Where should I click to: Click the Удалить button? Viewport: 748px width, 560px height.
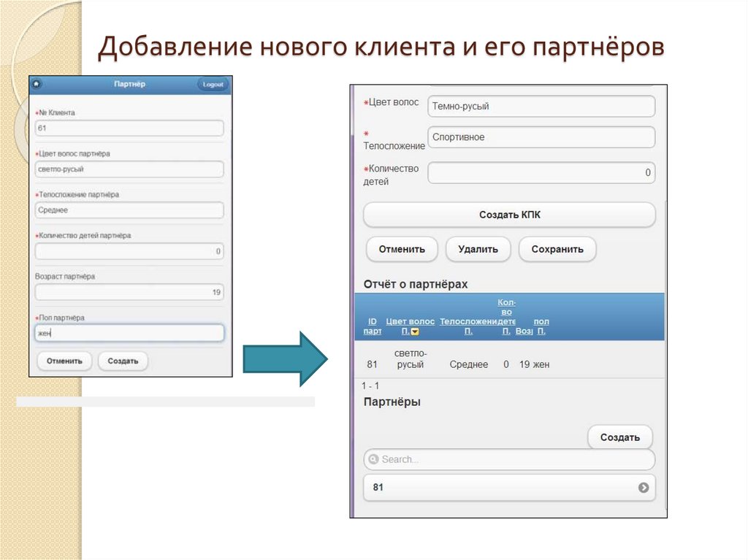pyautogui.click(x=478, y=249)
